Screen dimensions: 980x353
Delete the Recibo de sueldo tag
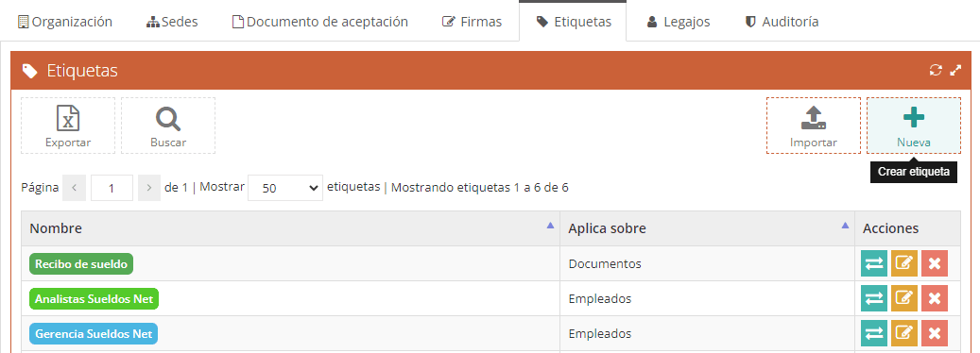(935, 264)
